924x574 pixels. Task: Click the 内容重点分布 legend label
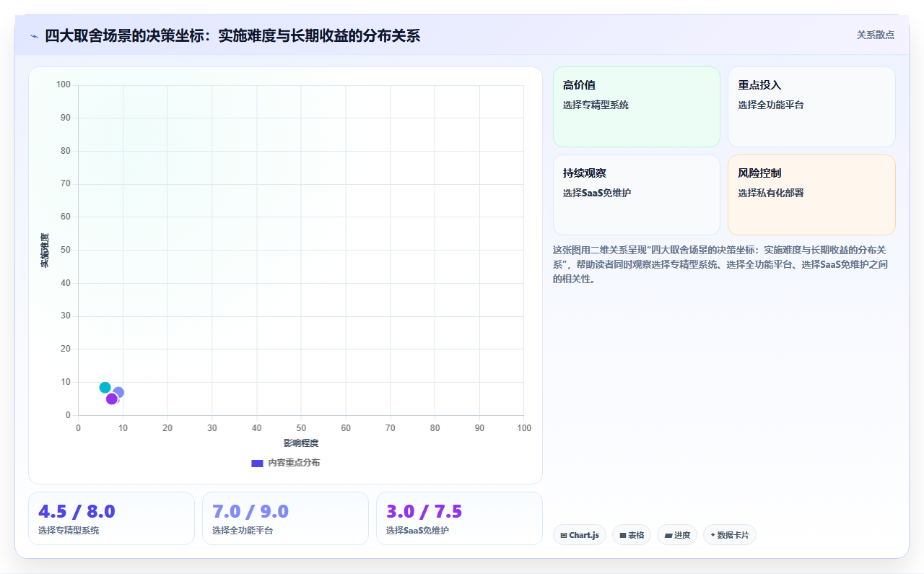294,463
